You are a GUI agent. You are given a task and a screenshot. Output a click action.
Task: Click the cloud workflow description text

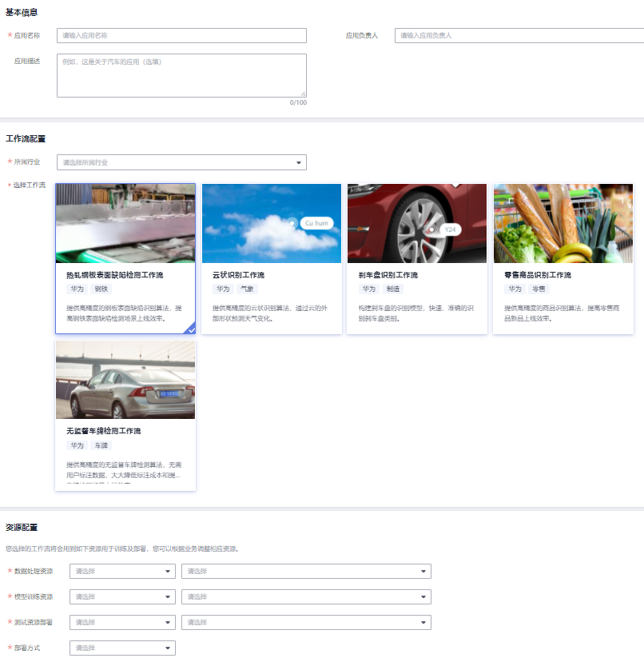pos(270,313)
